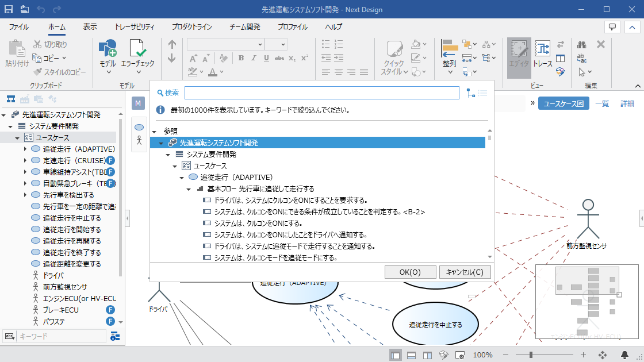
Task: Open the ファイル menu
Action: [19, 26]
